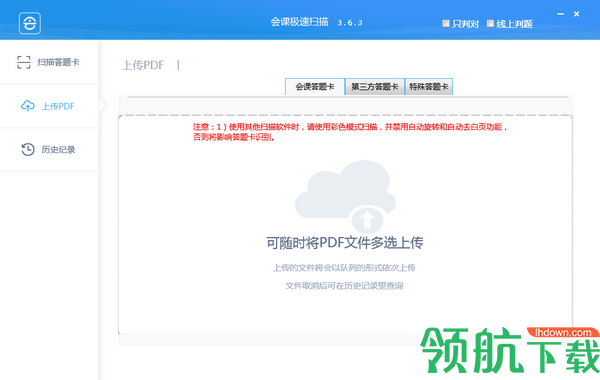600x380 pixels.
Task: Click the scan answer sheet icon in sidebar
Action: (24, 62)
